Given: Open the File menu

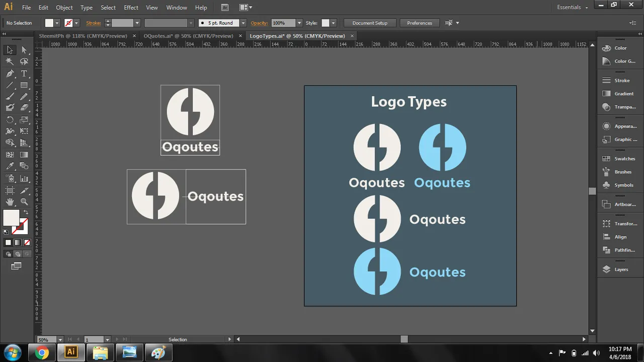Looking at the screenshot, I should tap(26, 8).
